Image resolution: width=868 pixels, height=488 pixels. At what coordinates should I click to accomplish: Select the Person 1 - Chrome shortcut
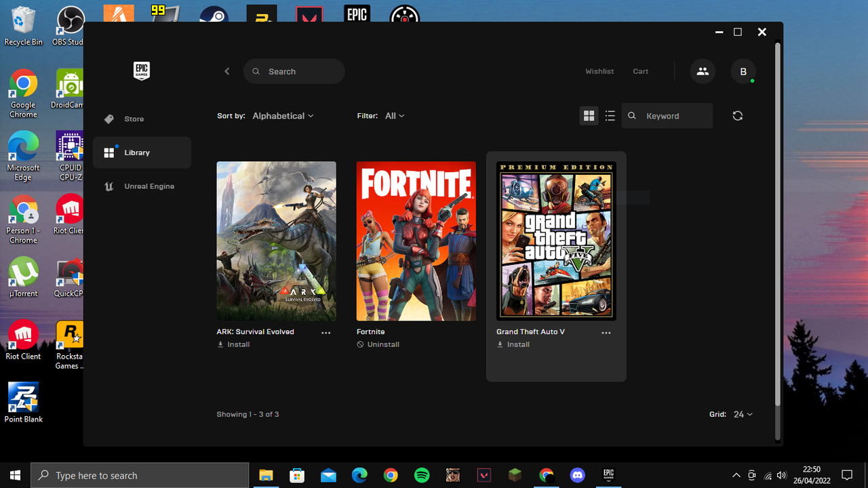24,219
